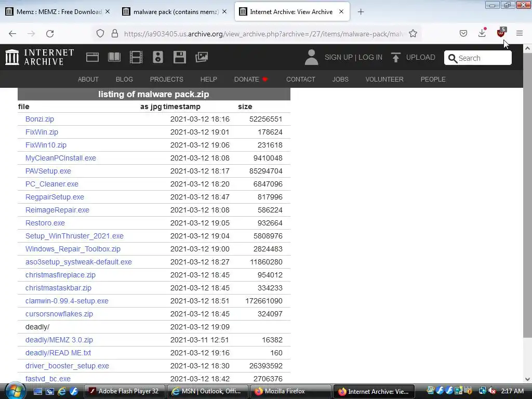This screenshot has width=532, height=399.
Task: Open the HELP menu item
Action: pos(209,79)
